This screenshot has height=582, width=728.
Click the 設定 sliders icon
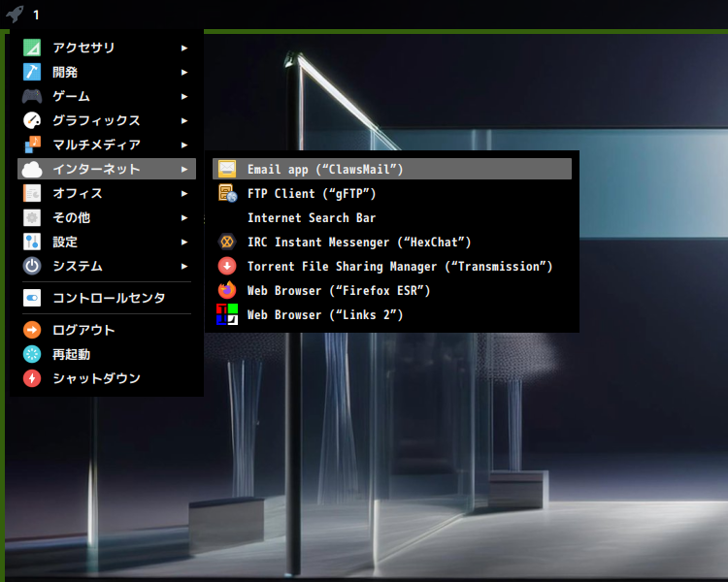click(x=32, y=242)
